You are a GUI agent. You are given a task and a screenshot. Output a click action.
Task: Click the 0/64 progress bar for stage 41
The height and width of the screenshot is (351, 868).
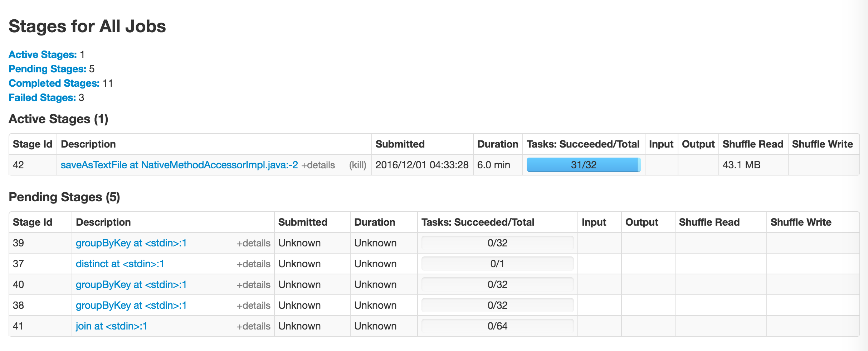pyautogui.click(x=497, y=326)
